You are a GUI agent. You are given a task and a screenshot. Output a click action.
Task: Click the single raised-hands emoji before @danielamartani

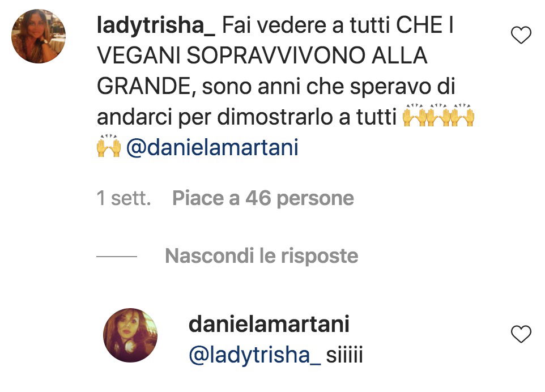point(109,146)
